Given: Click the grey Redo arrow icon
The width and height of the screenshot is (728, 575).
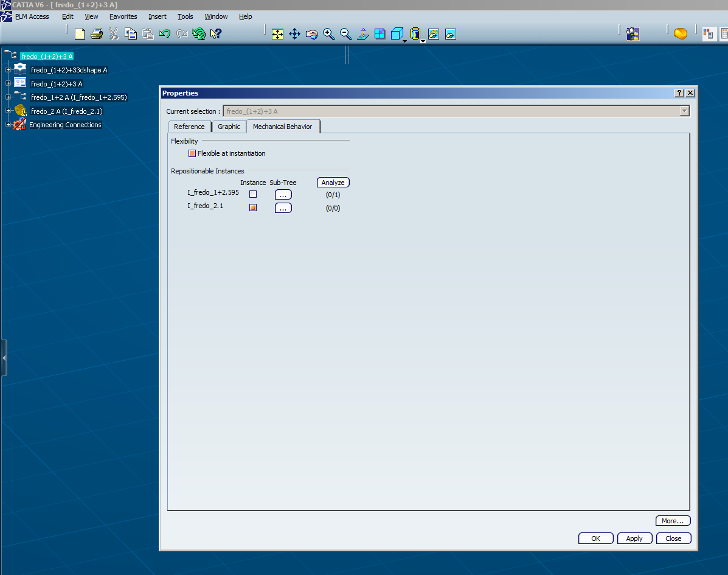Looking at the screenshot, I should pyautogui.click(x=182, y=34).
